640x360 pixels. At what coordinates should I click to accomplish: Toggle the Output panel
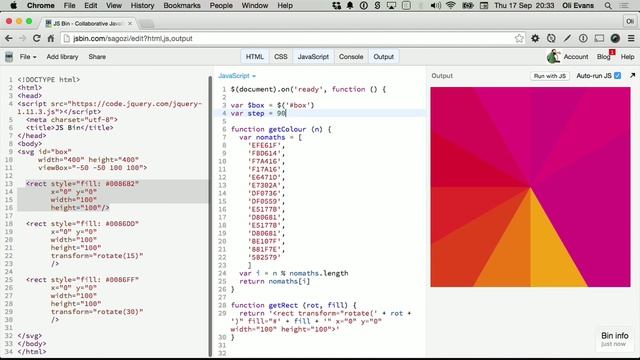[384, 57]
